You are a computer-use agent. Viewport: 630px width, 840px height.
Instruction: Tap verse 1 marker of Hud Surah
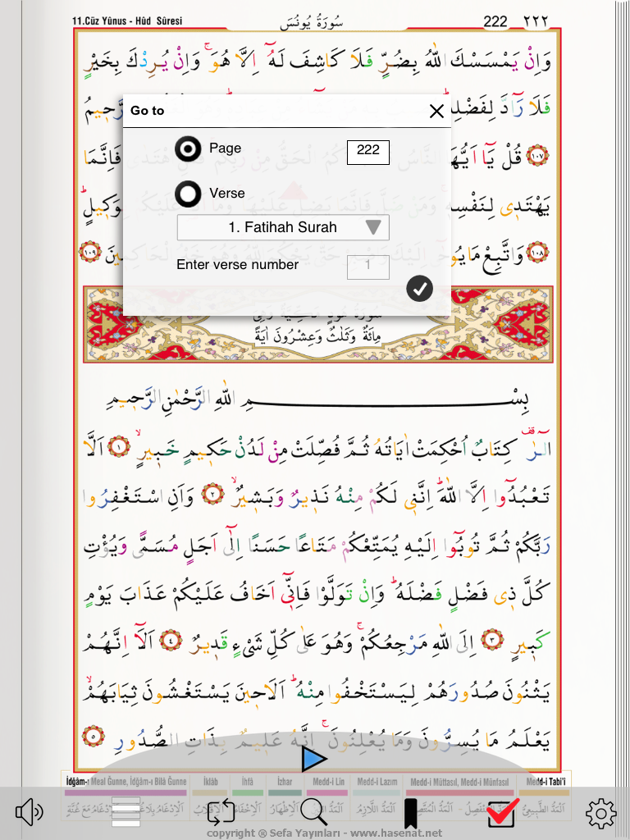[x=118, y=447]
